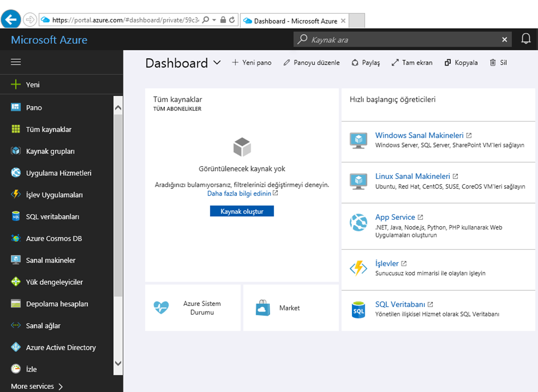The height and width of the screenshot is (392, 538).
Task: Open Daha fazla bilgi edinin link
Action: tap(239, 193)
